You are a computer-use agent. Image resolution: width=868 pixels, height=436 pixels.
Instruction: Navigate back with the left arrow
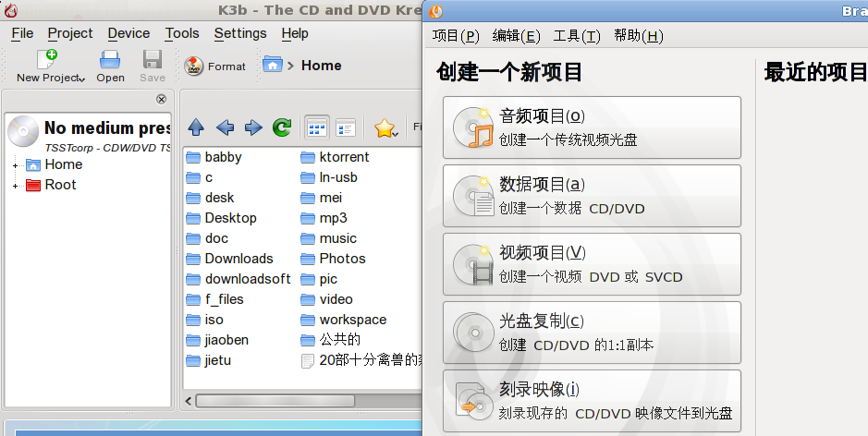coord(225,127)
